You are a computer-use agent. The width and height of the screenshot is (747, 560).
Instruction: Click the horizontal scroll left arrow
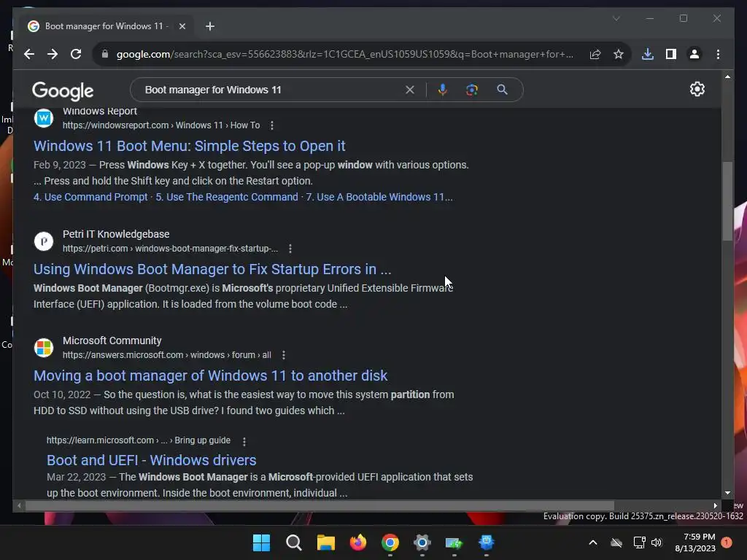[x=19, y=506]
